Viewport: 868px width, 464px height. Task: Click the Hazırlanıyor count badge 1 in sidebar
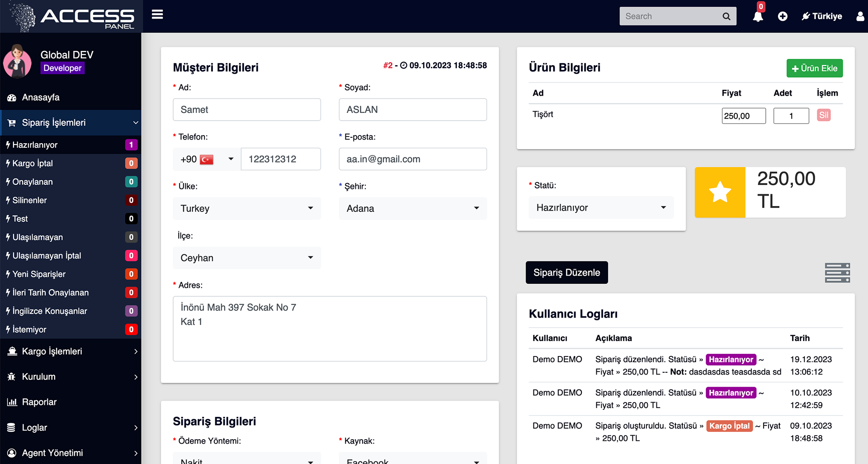coord(131,145)
